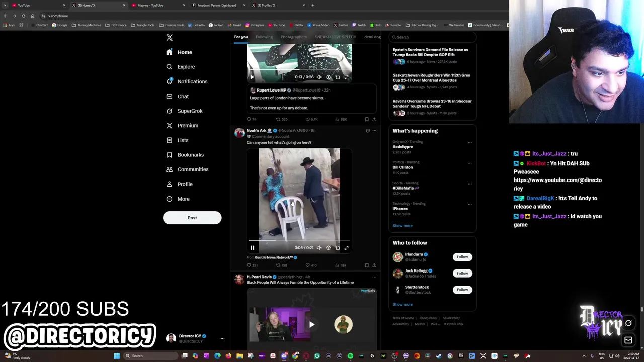Seek the Noah's Ark video progress bar
The width and height of the screenshot is (644, 362).
299,241
